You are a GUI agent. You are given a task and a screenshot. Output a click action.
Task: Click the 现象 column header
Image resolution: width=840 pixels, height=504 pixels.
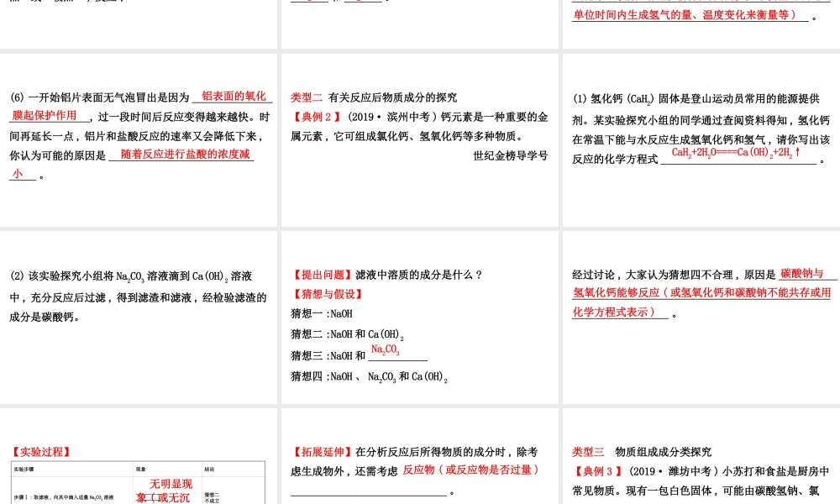click(141, 470)
